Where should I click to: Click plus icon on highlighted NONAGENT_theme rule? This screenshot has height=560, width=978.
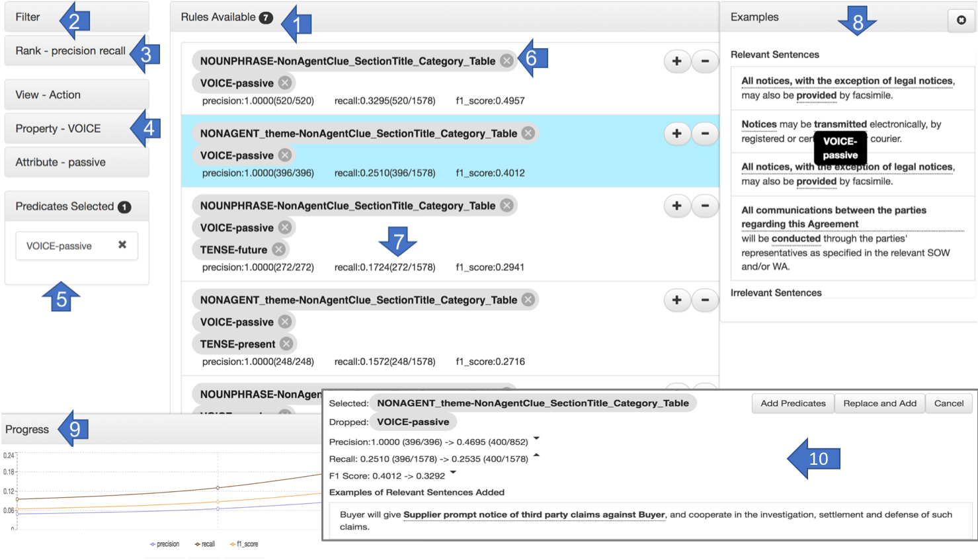(676, 134)
